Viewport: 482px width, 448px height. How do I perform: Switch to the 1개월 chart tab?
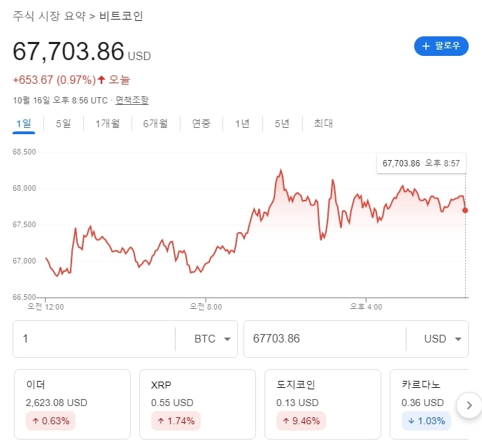pos(108,124)
